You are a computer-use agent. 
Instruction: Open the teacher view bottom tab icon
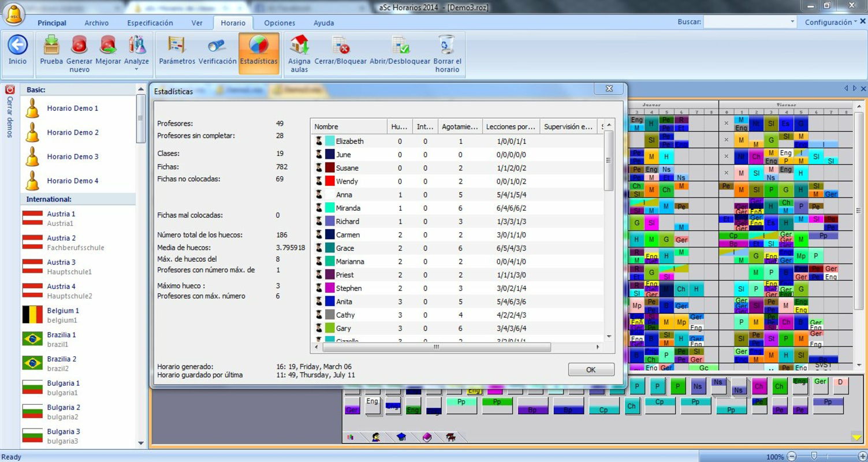point(377,437)
